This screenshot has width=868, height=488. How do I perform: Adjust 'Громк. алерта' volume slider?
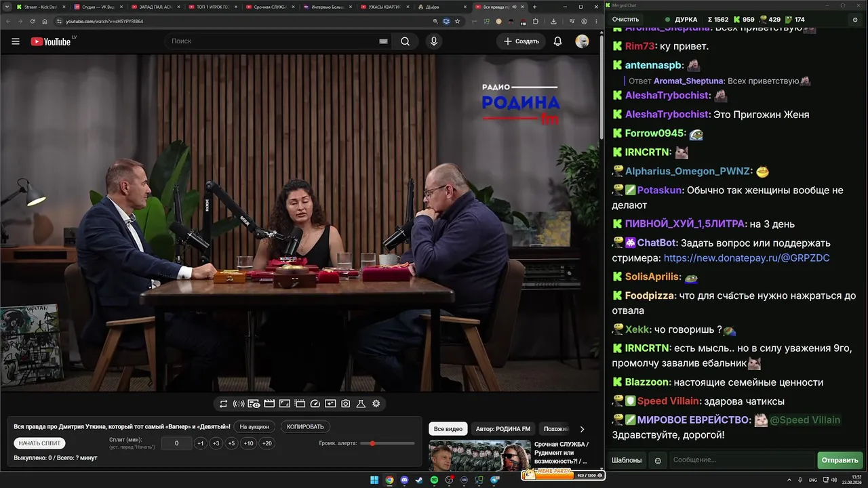click(x=387, y=443)
